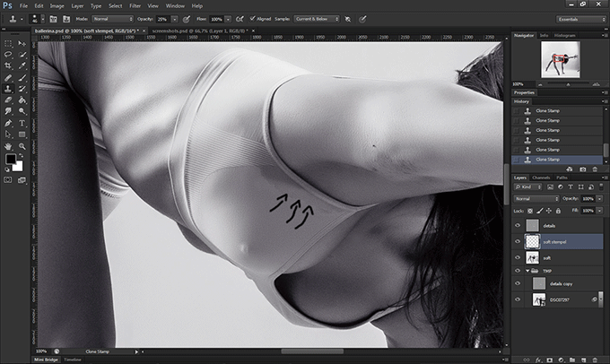Open the Layer menu

[x=77, y=6]
